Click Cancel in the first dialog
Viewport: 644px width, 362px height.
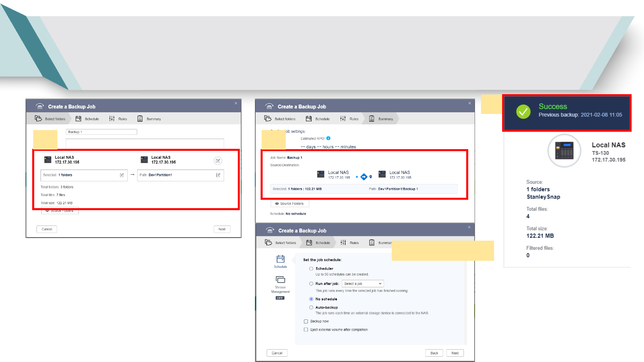pyautogui.click(x=47, y=229)
